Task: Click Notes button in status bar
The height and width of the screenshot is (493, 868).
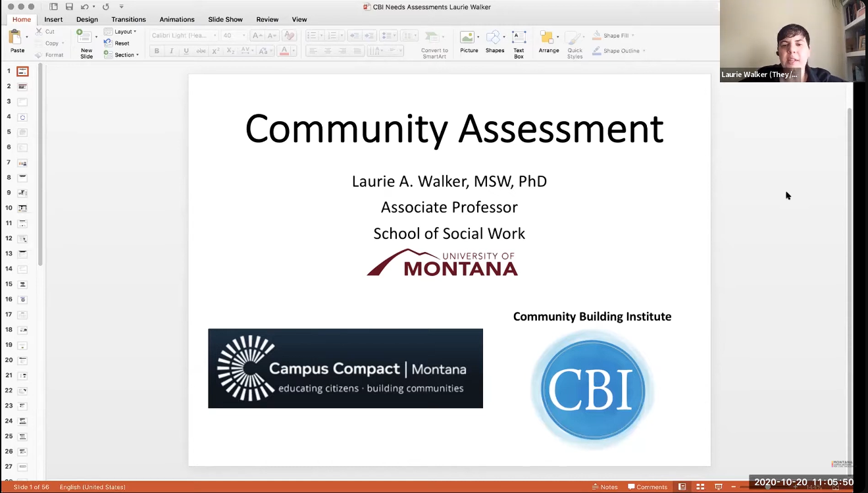Action: tap(605, 487)
